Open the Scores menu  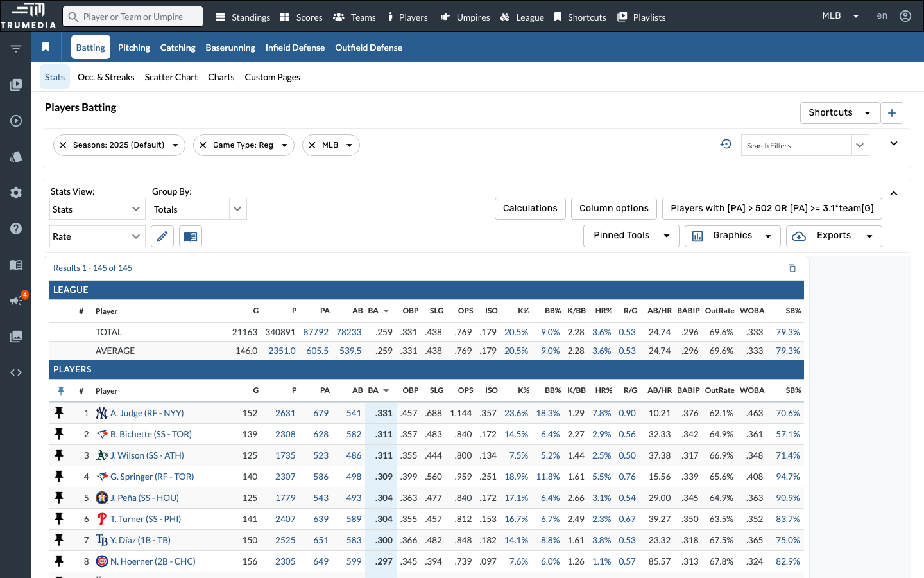coord(302,17)
